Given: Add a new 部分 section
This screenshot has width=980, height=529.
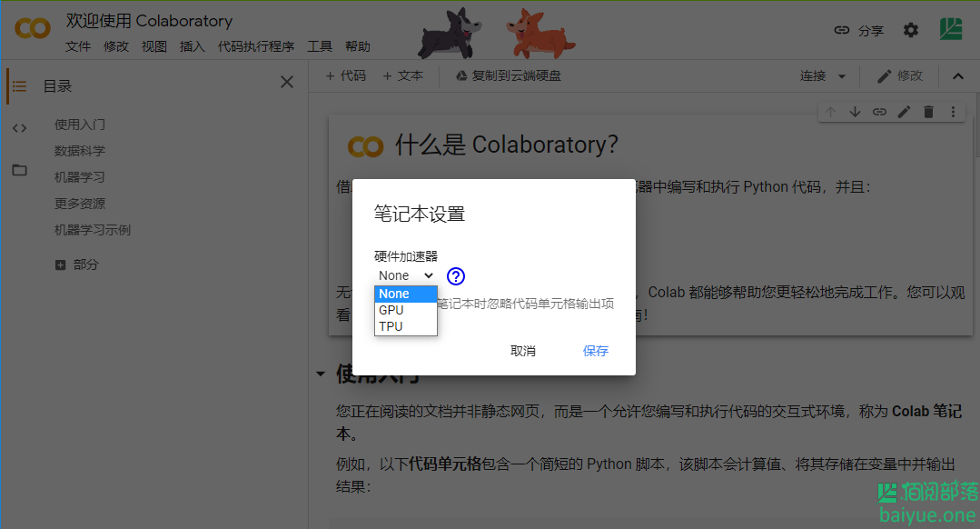Looking at the screenshot, I should (x=77, y=264).
